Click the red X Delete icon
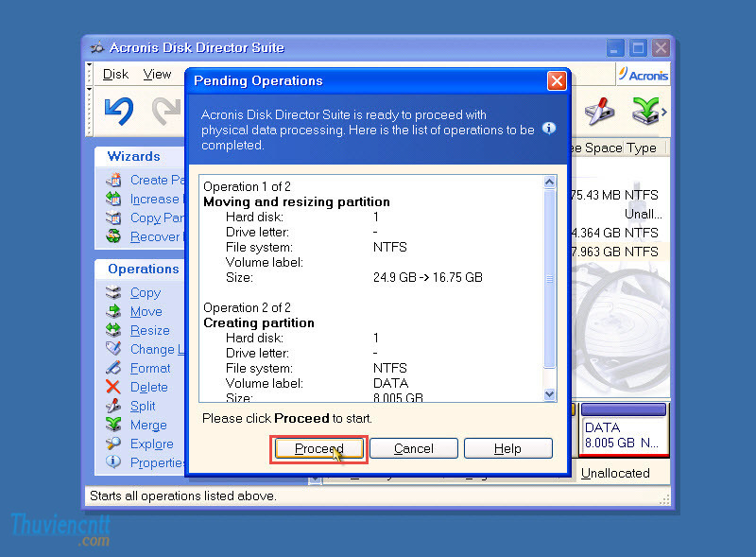This screenshot has width=756, height=557. pyautogui.click(x=113, y=387)
